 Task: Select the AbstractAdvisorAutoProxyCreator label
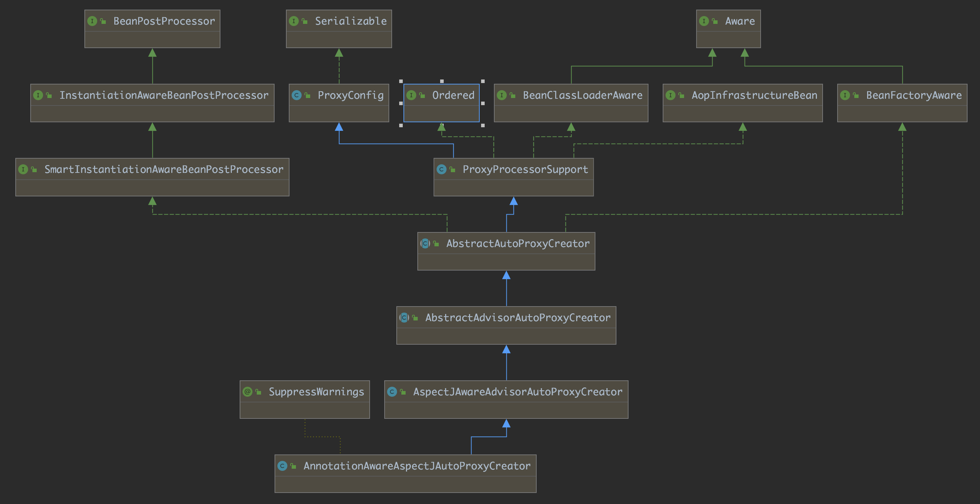tap(518, 318)
